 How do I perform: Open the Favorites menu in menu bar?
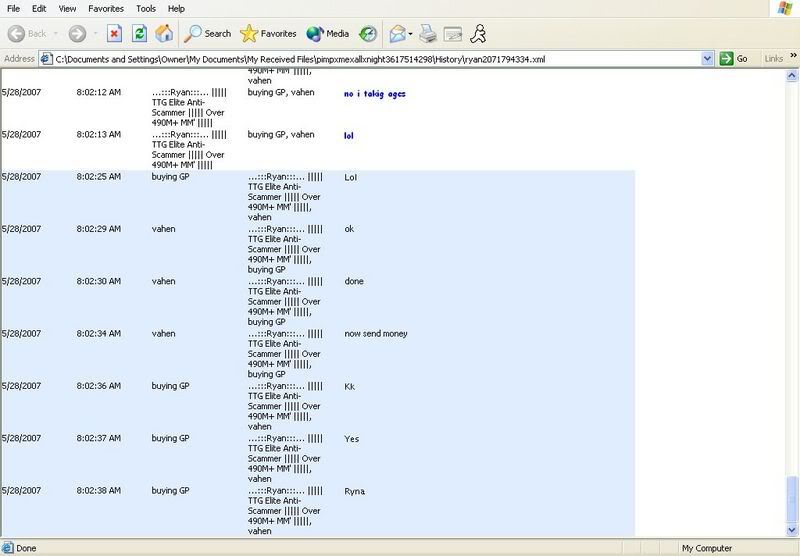106,8
